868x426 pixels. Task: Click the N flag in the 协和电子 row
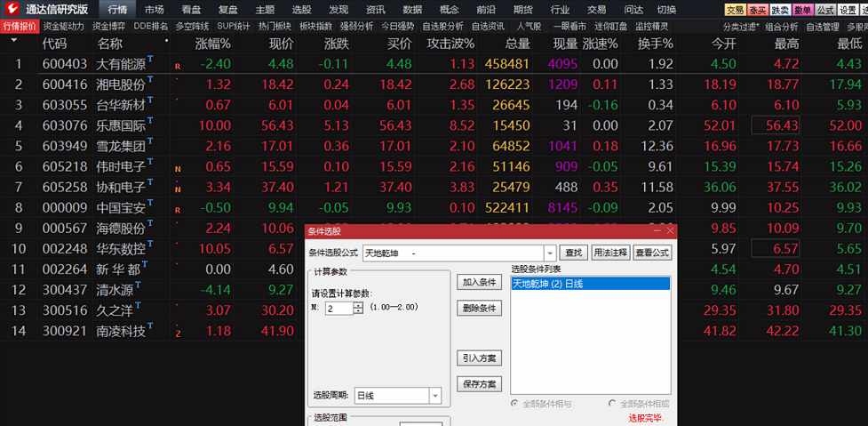[x=178, y=189]
